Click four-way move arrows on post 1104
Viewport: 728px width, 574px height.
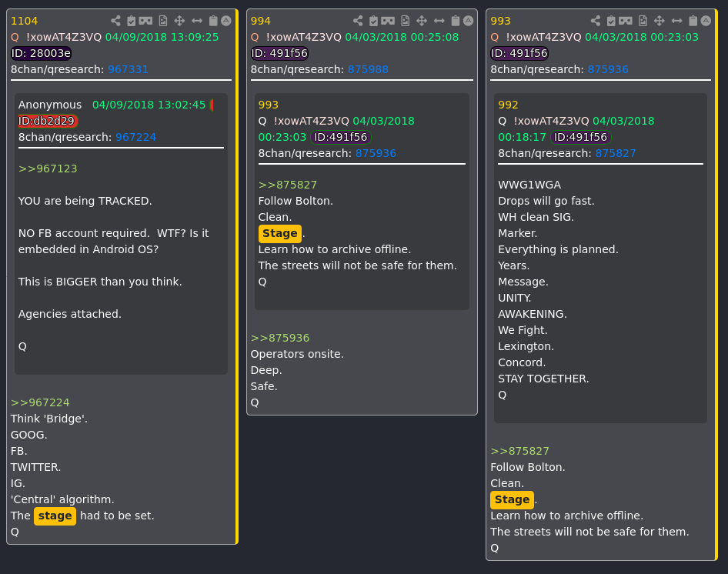click(x=179, y=21)
